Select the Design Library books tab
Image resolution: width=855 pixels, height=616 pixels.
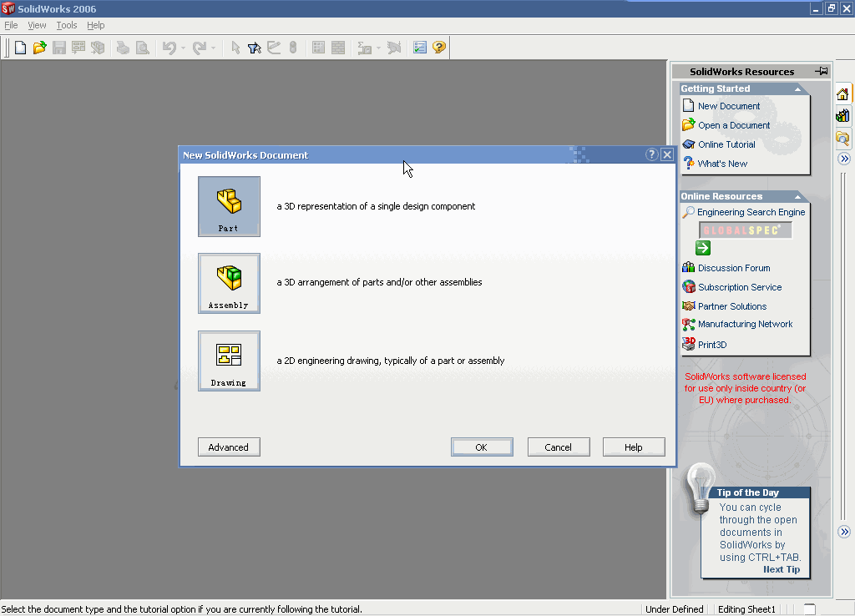click(x=842, y=115)
